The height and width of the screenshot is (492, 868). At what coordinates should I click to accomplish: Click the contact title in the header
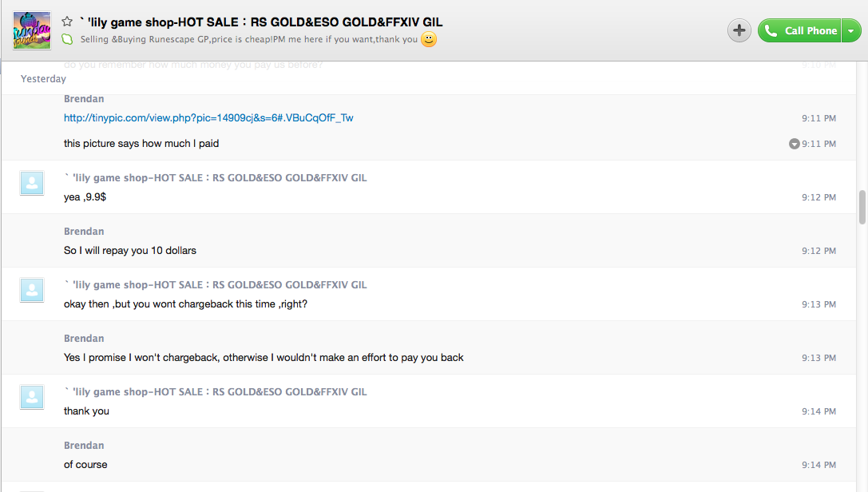[x=261, y=22]
